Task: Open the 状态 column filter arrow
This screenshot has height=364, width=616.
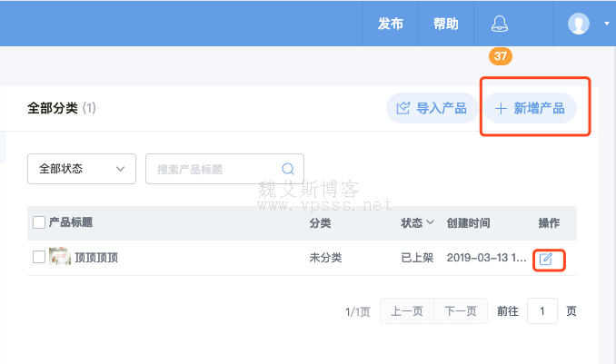Action: (430, 222)
